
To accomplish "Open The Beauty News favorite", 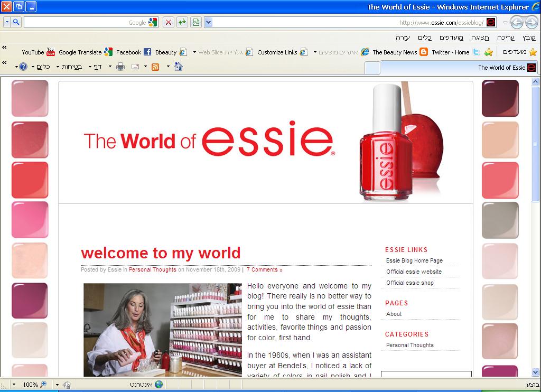I will pyautogui.click(x=399, y=52).
